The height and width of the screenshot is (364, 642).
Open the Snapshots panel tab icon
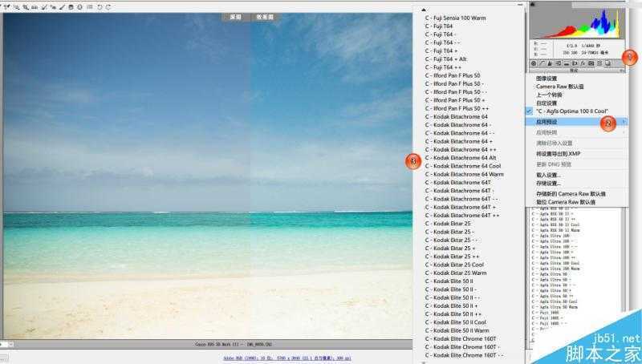tap(607, 63)
